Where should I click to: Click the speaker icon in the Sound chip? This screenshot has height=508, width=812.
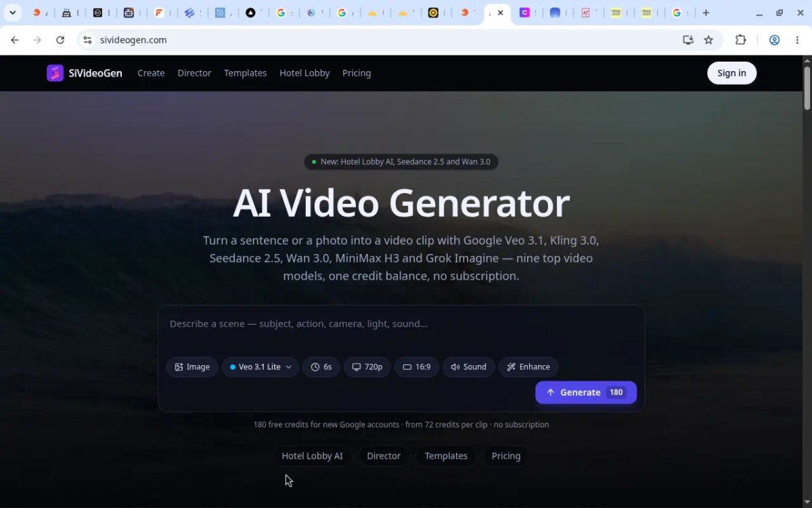(455, 367)
